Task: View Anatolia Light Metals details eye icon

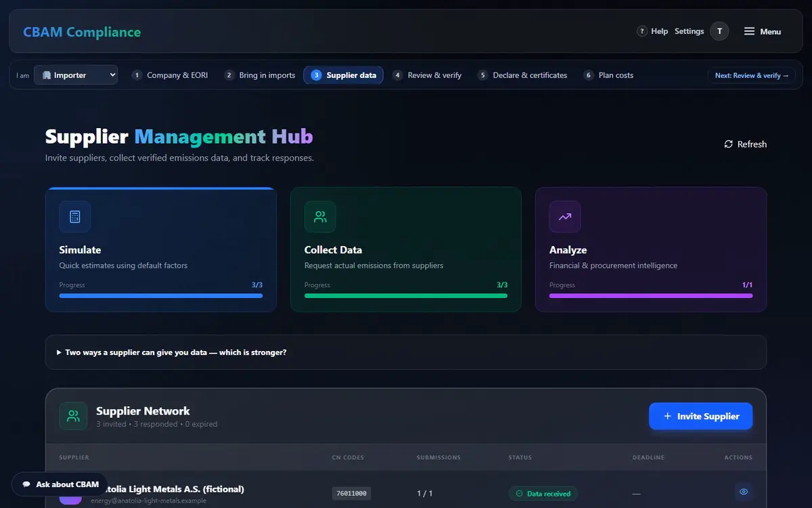Action: [744, 492]
